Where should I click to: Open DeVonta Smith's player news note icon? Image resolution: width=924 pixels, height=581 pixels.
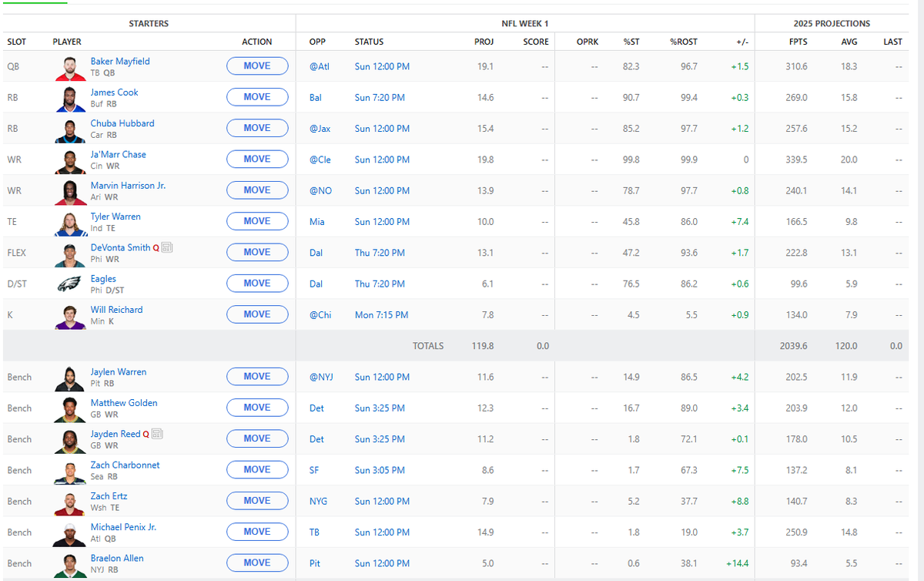coord(168,248)
